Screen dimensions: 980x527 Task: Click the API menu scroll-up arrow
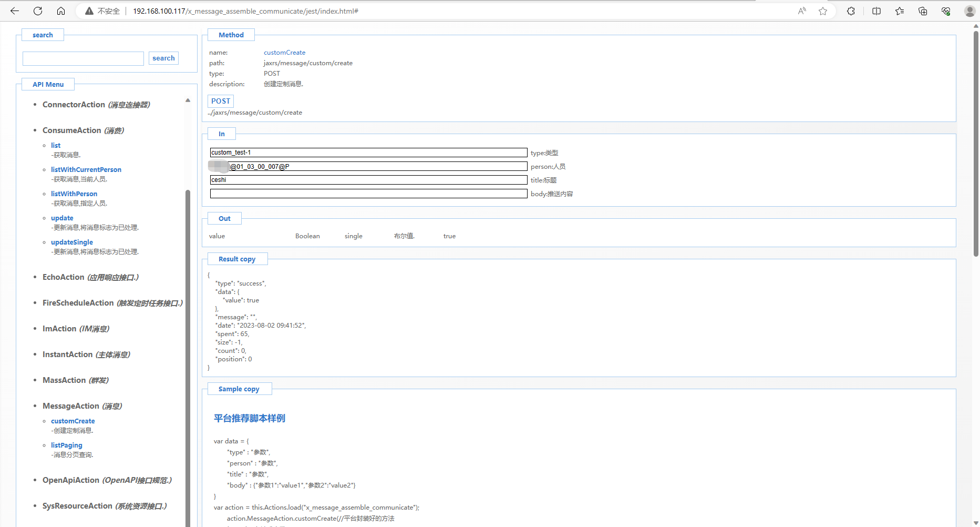[x=188, y=100]
